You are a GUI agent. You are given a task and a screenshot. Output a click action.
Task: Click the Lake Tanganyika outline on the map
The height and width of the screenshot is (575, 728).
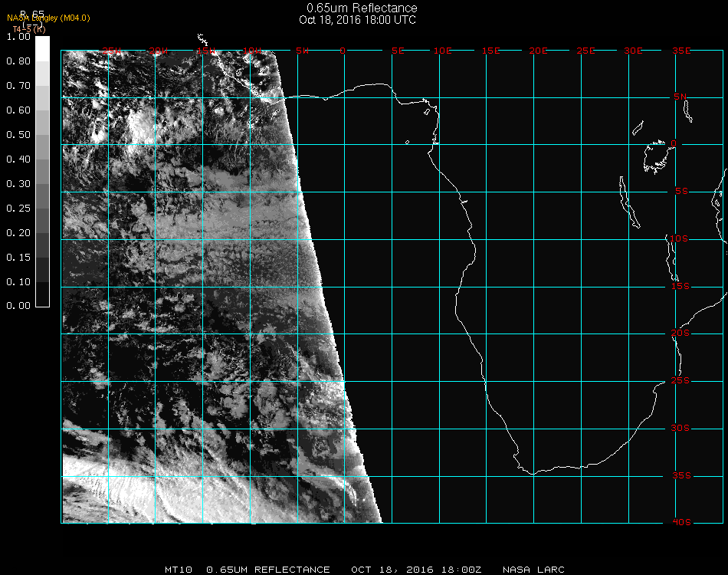629,202
